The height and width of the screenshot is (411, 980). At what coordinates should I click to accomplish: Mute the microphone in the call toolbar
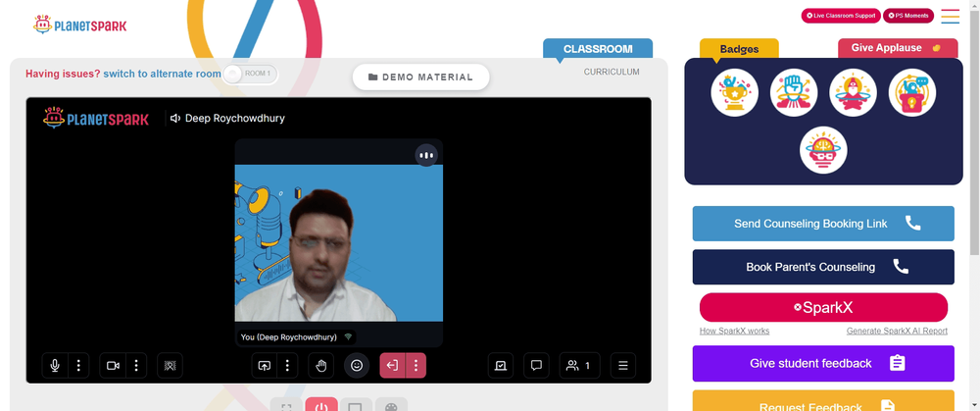(55, 365)
